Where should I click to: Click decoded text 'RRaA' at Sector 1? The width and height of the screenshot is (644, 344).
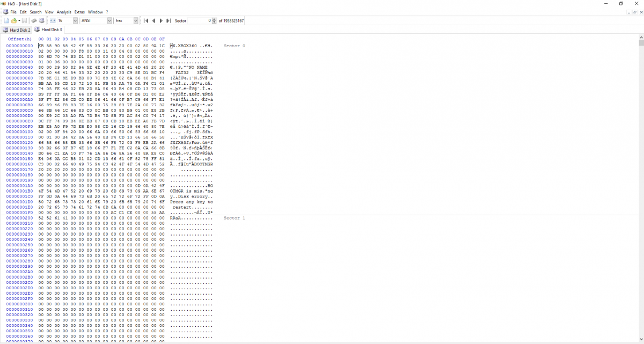175,218
